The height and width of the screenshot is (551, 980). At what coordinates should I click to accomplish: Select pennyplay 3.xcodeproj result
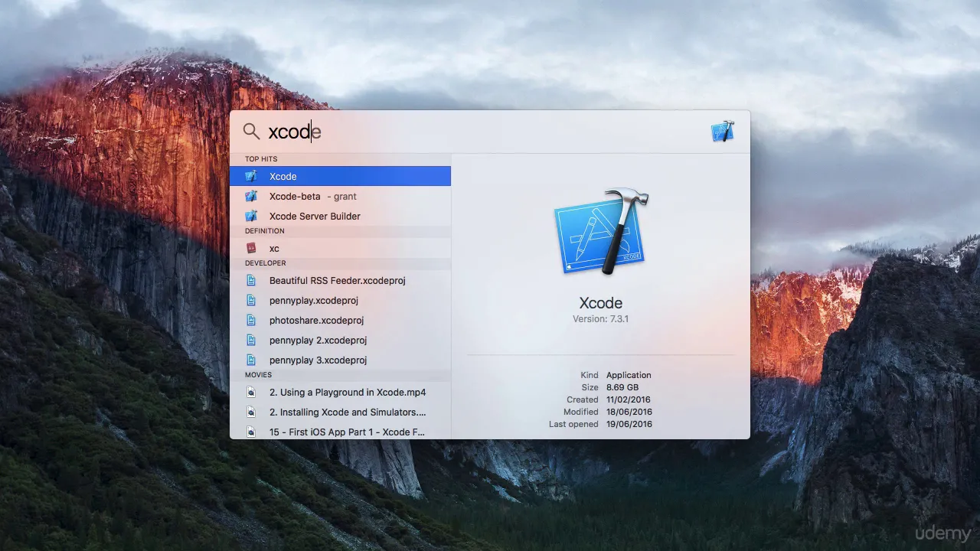340,360
